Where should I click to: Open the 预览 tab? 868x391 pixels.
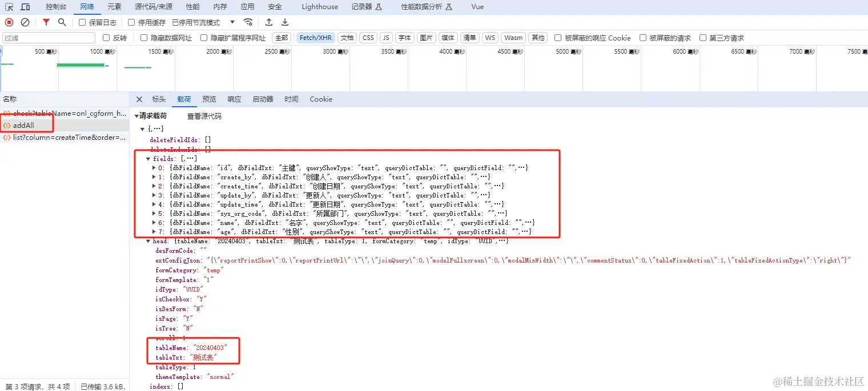click(210, 99)
